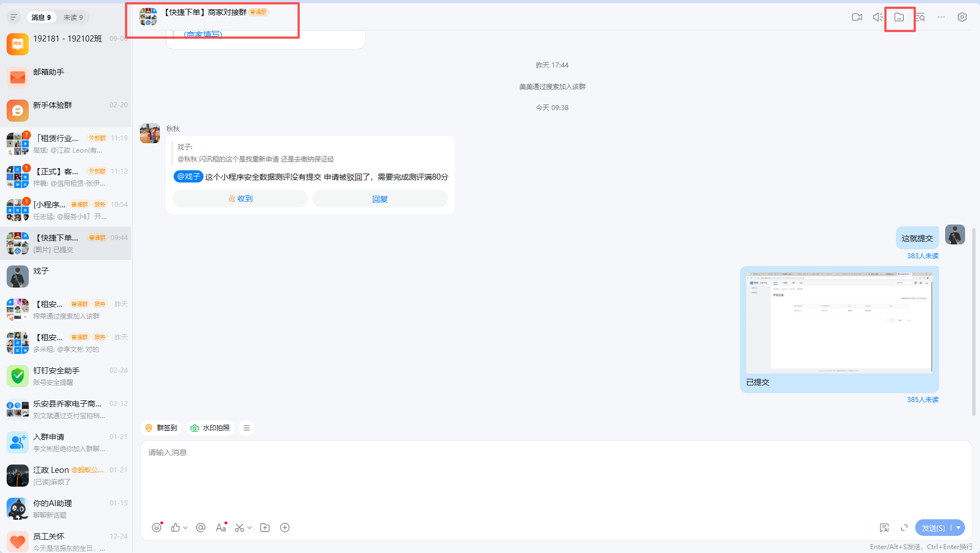Expand the send options arrow

tap(958, 528)
